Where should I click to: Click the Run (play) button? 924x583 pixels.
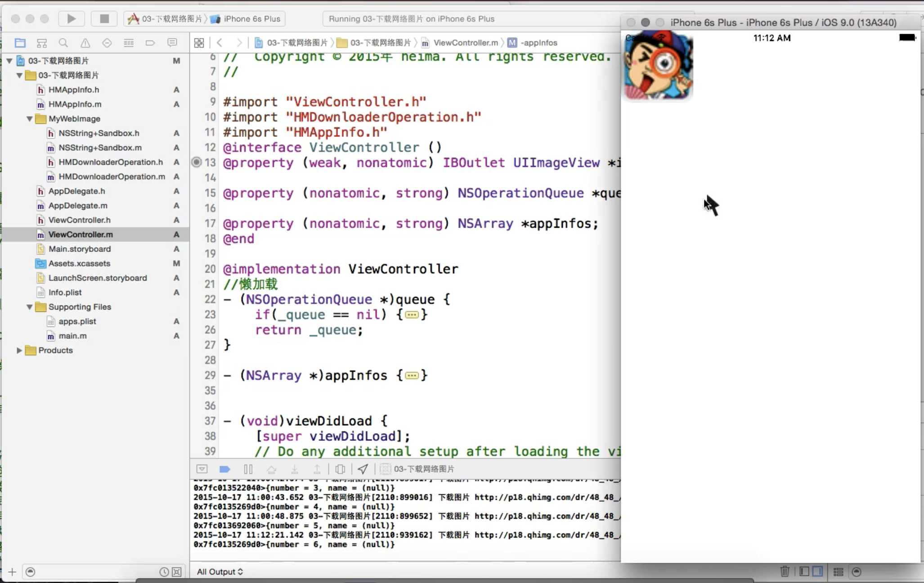click(x=71, y=18)
